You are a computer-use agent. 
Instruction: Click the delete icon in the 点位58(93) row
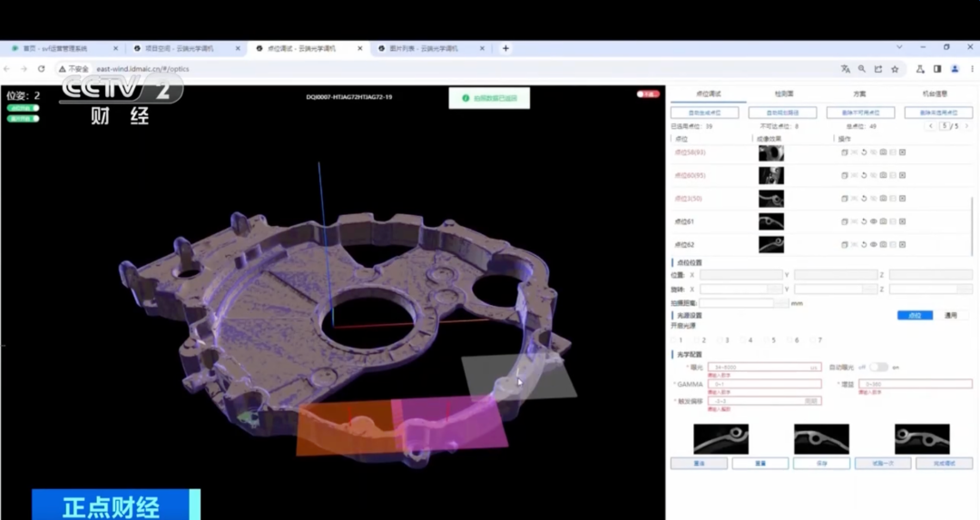(x=902, y=152)
